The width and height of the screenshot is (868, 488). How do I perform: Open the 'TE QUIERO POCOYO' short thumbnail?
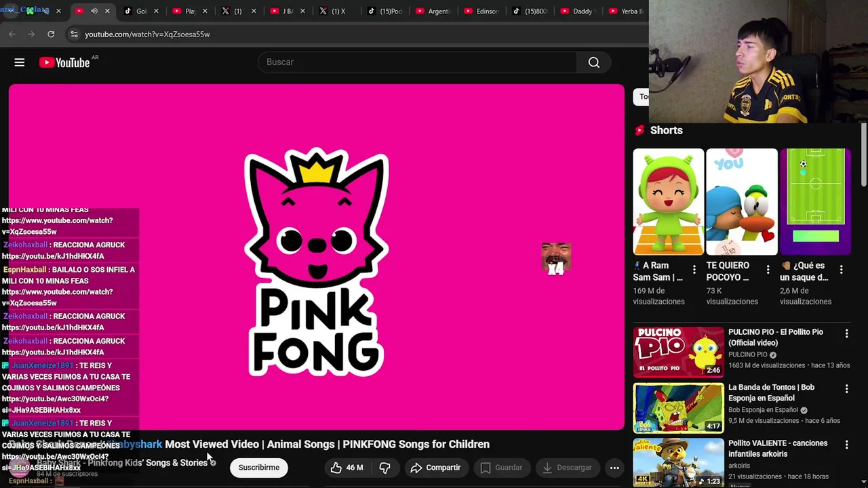click(x=742, y=202)
